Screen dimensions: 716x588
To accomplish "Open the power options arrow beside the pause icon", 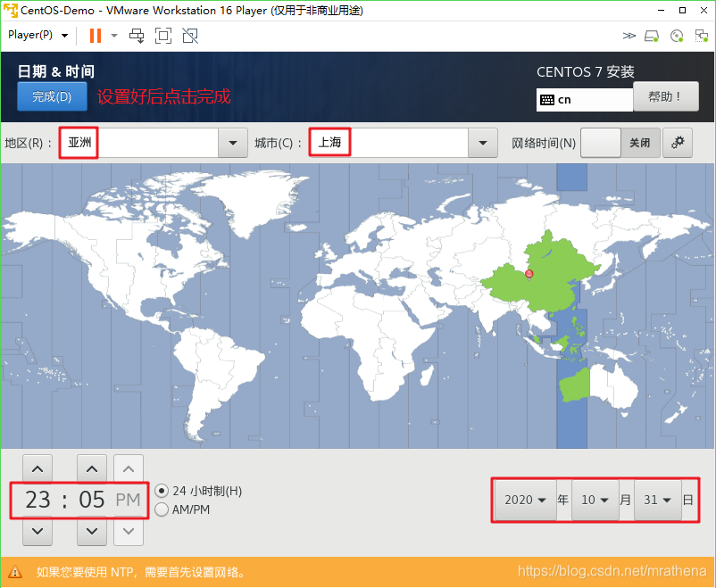I will [x=114, y=35].
